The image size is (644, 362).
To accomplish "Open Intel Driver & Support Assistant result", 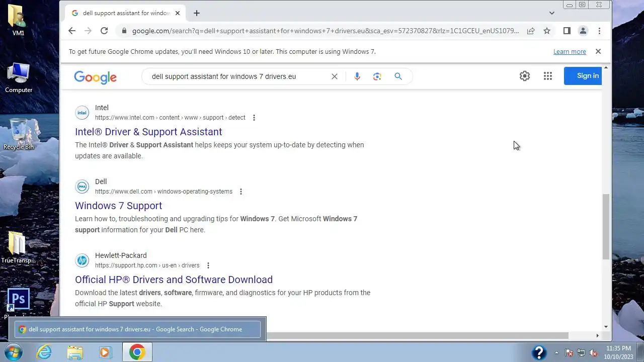I will [148, 132].
